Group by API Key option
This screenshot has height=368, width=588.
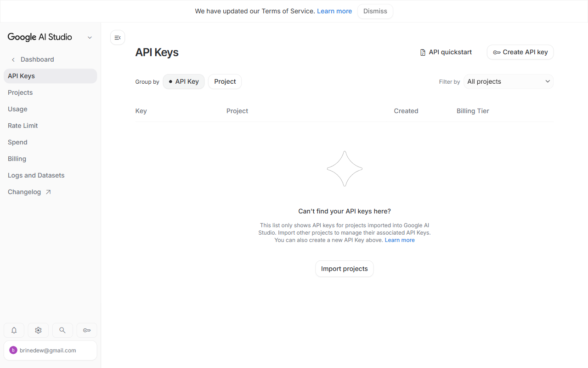[x=184, y=81]
